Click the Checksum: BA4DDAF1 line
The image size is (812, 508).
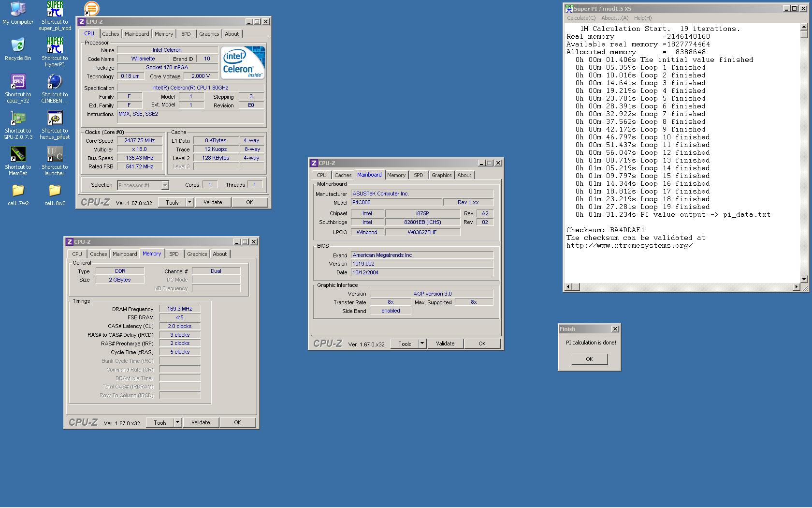[606, 230]
